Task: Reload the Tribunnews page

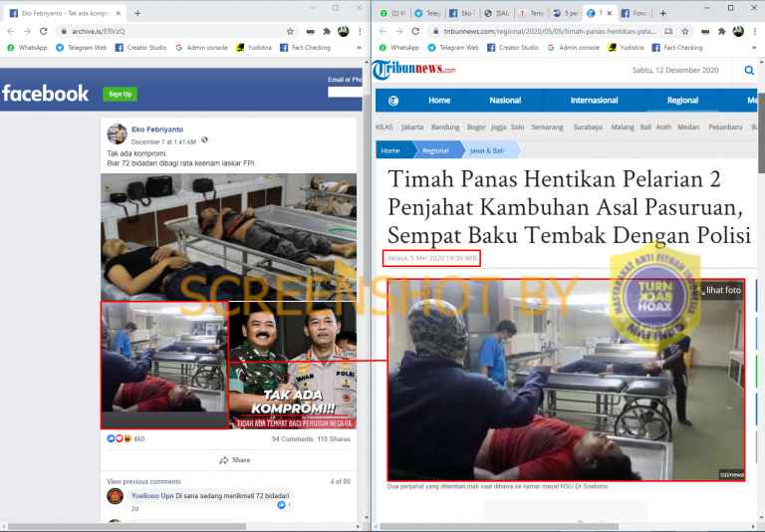Action: [415, 31]
